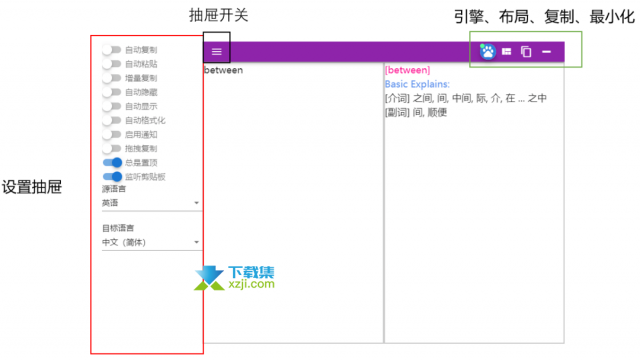Open the settings drawer with the hamburger icon
Image resolution: width=640 pixels, height=361 pixels.
[217, 51]
